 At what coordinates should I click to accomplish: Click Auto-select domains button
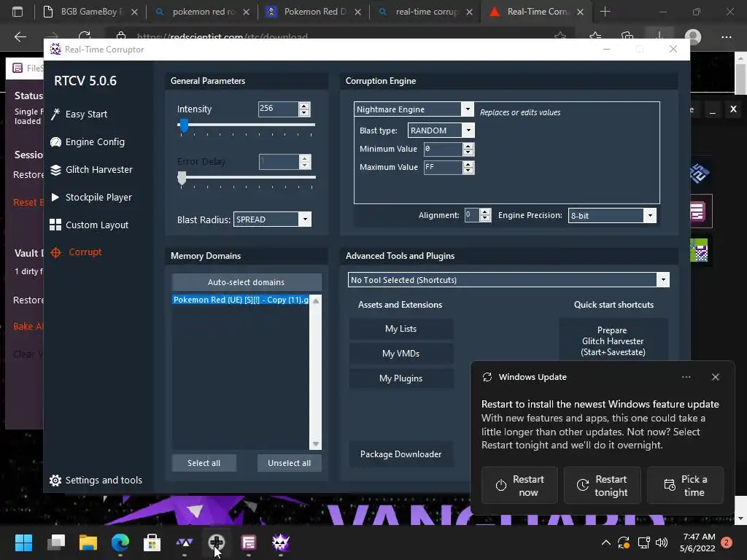(x=247, y=282)
